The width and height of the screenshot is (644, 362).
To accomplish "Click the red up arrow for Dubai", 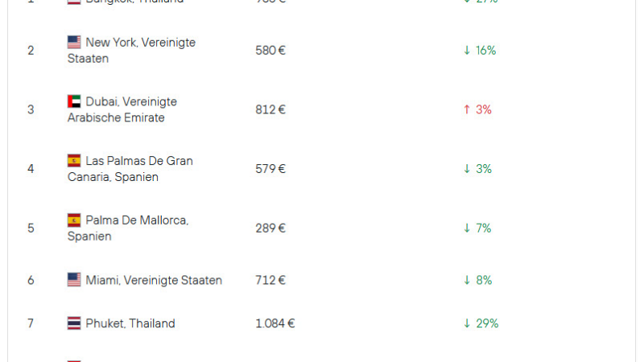I will click(467, 109).
